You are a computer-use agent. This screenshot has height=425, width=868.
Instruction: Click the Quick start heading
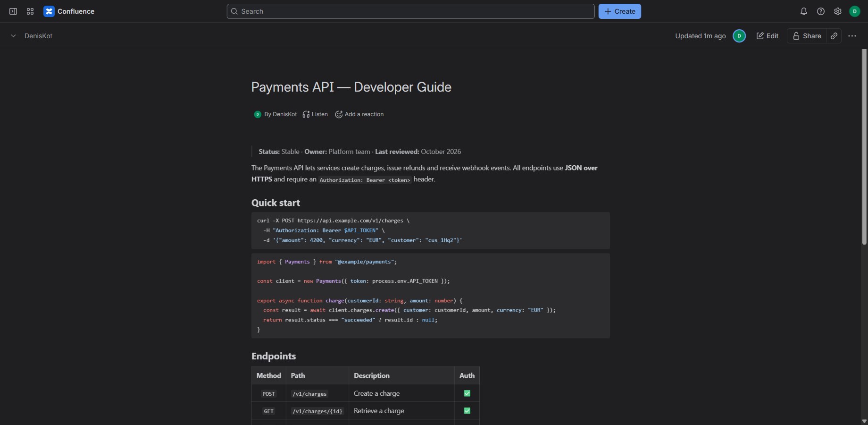(x=275, y=203)
